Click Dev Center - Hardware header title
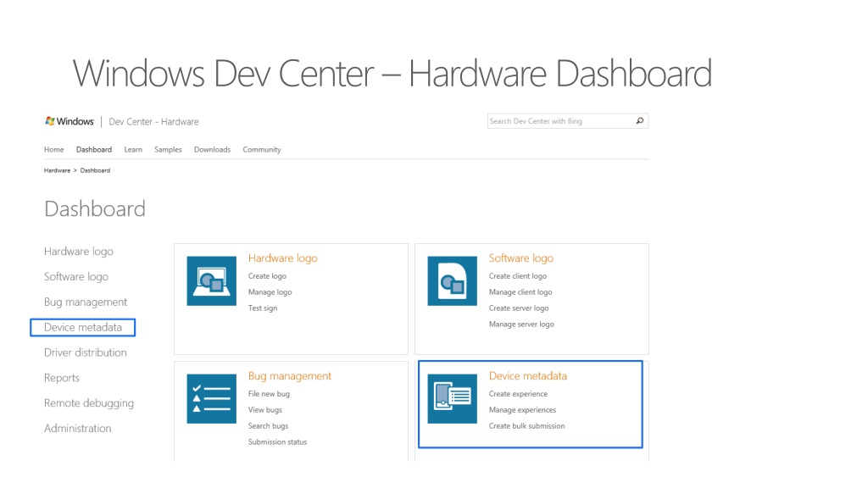 tap(153, 122)
